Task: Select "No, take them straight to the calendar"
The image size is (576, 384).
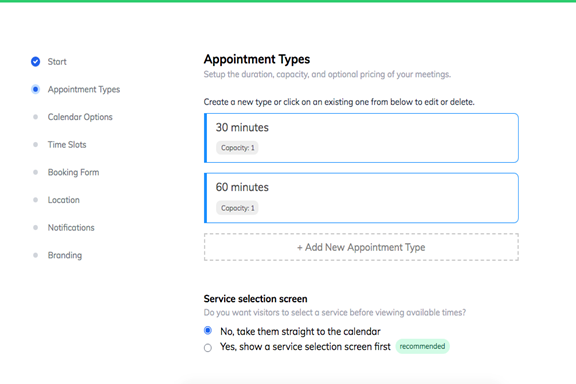Action: pyautogui.click(x=208, y=331)
